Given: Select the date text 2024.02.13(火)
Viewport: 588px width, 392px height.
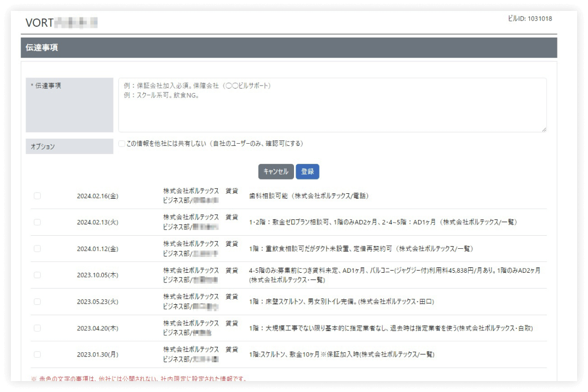Looking at the screenshot, I should [x=97, y=222].
